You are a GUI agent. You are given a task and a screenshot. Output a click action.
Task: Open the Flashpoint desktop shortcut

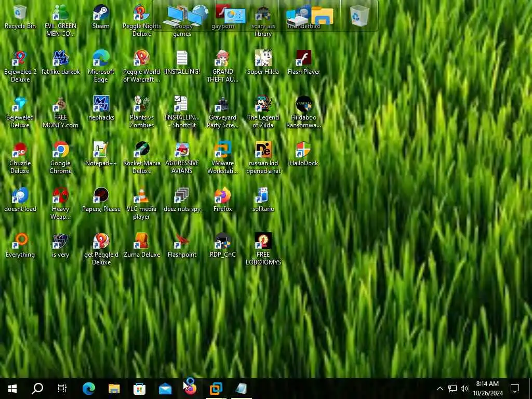[182, 246]
